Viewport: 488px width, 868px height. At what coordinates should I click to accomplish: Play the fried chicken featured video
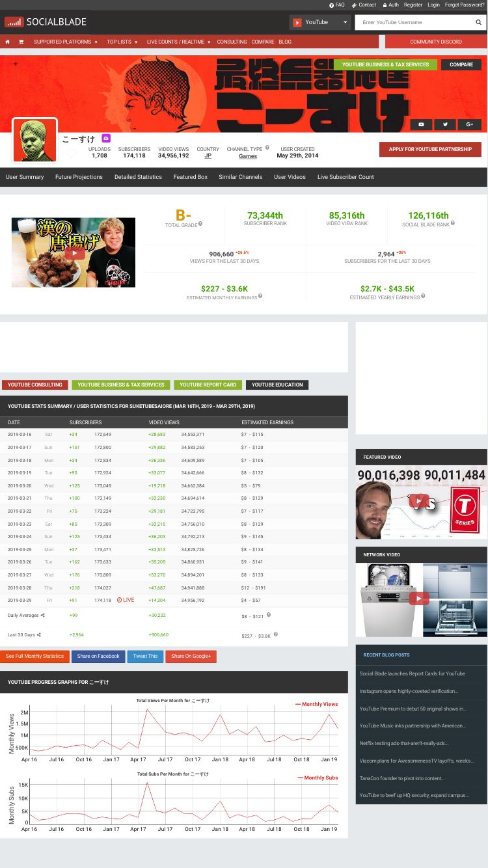(x=74, y=252)
